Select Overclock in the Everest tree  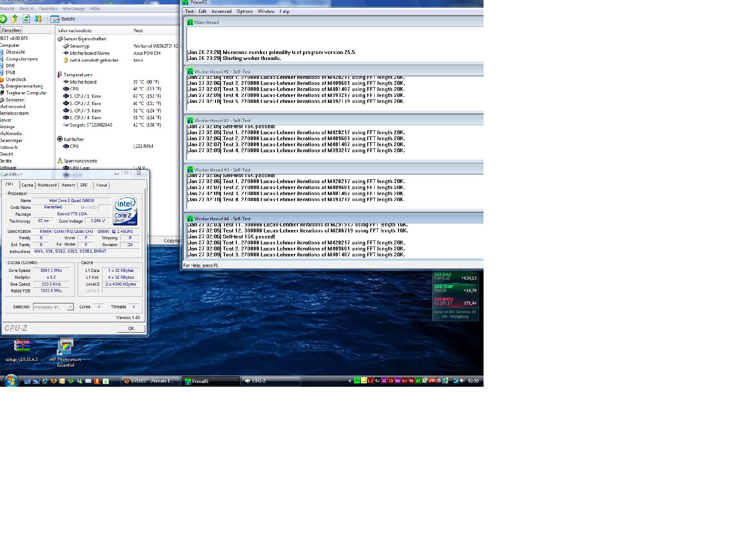pos(16,79)
